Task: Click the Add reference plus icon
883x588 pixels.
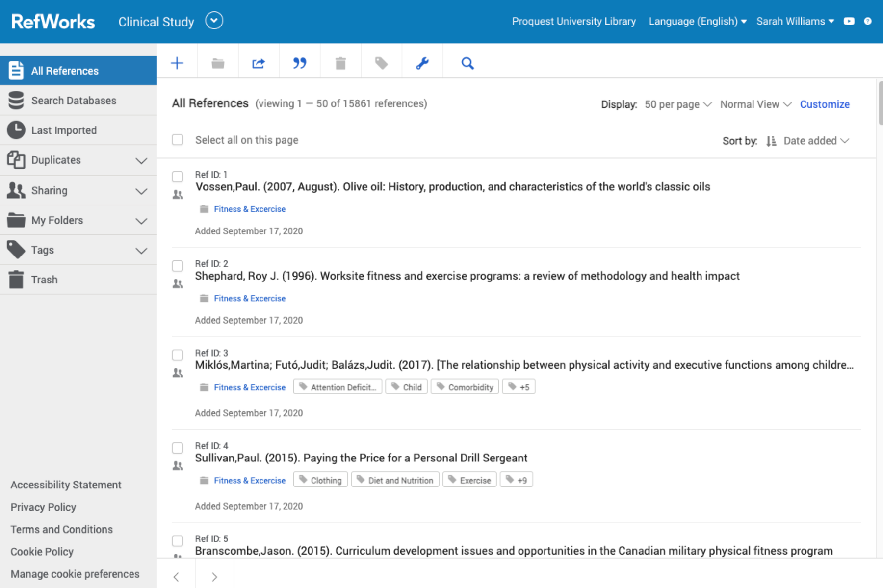Action: [177, 63]
